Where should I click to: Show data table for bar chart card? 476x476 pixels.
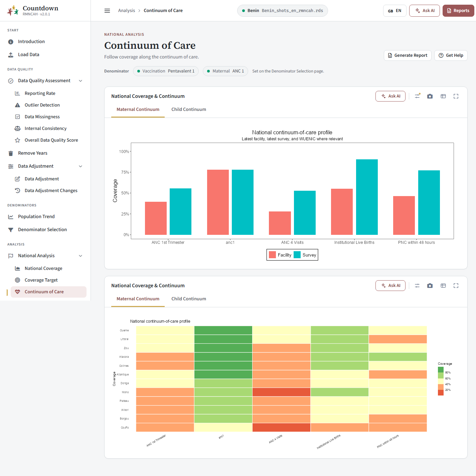[443, 96]
